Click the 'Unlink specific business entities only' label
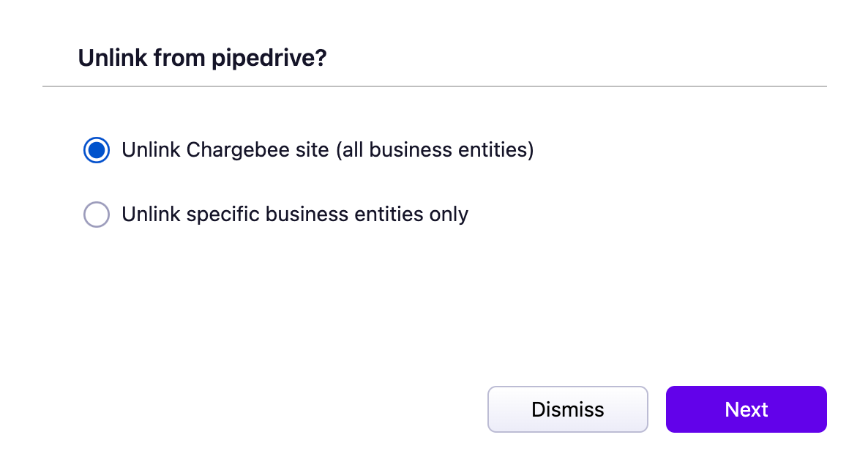Image resolution: width=868 pixels, height=473 pixels. (x=295, y=215)
